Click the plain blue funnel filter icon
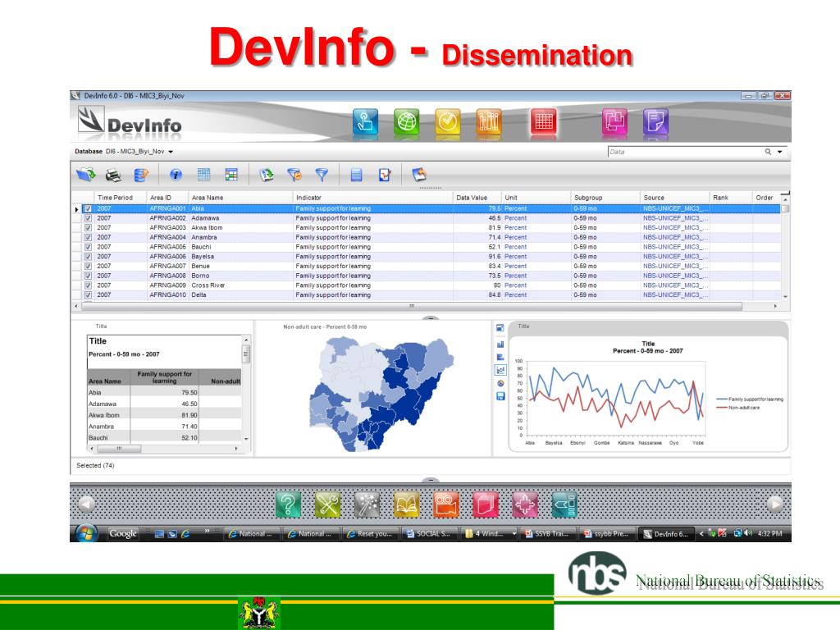Image resolution: width=840 pixels, height=630 pixels. (322, 175)
